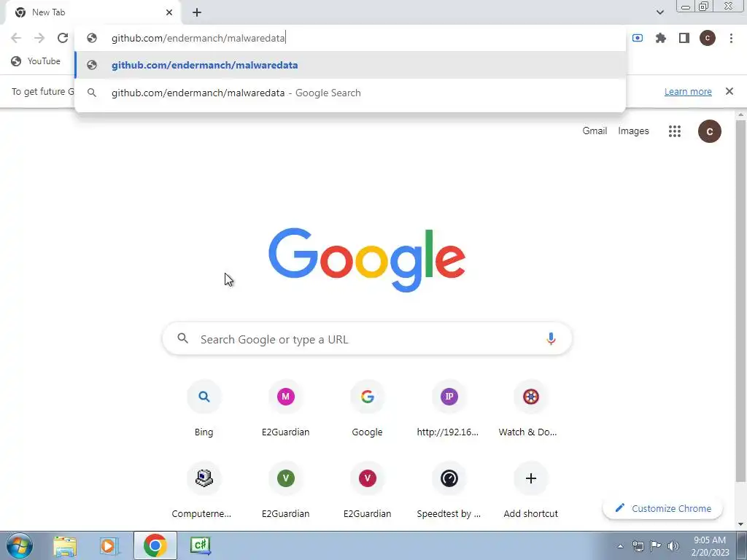
Task: Open the Gmail link
Action: [x=595, y=131]
